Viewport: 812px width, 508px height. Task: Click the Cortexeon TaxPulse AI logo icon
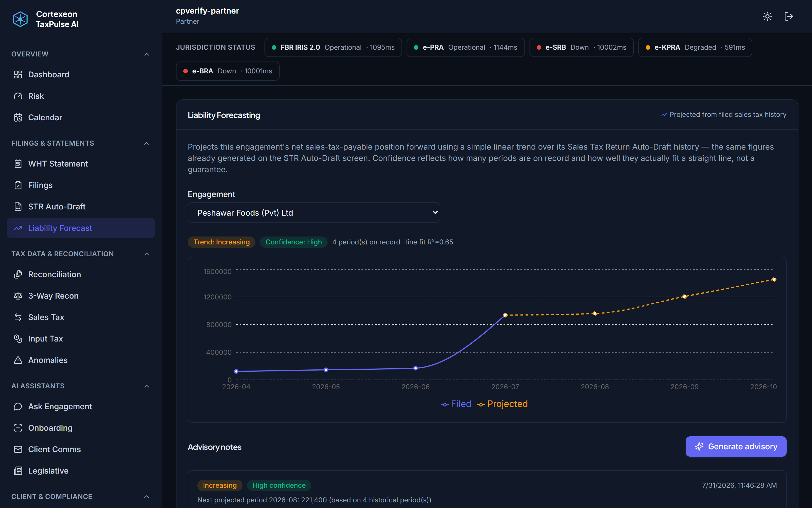click(20, 19)
